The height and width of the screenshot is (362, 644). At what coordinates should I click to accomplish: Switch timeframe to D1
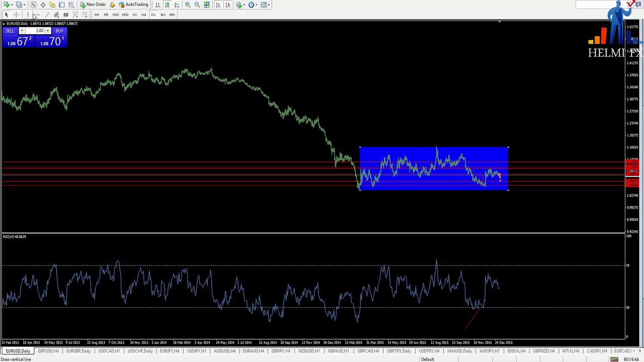[x=153, y=15]
